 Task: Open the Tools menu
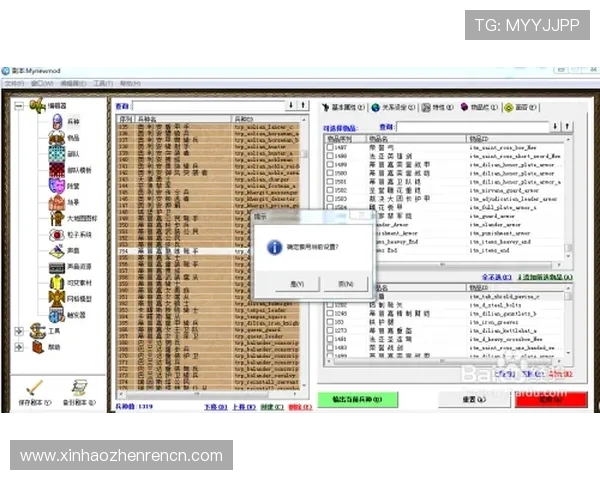point(103,83)
